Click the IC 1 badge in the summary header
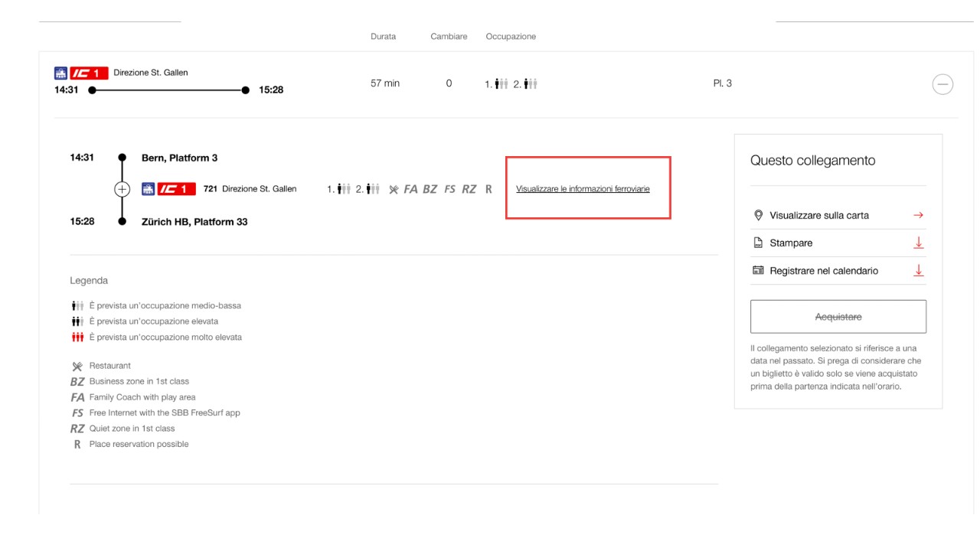Viewport: 980px width, 551px height. tap(89, 73)
